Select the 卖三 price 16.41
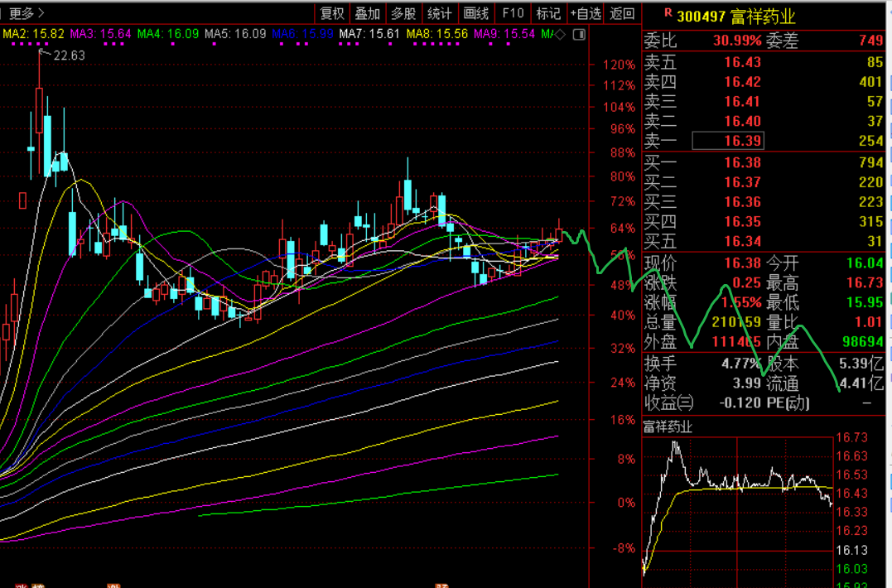The width and height of the screenshot is (892, 588). click(742, 102)
